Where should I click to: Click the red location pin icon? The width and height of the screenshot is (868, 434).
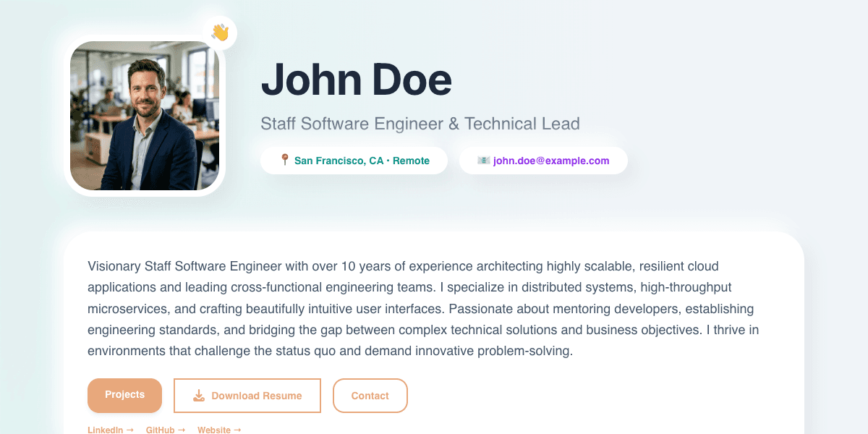click(285, 160)
